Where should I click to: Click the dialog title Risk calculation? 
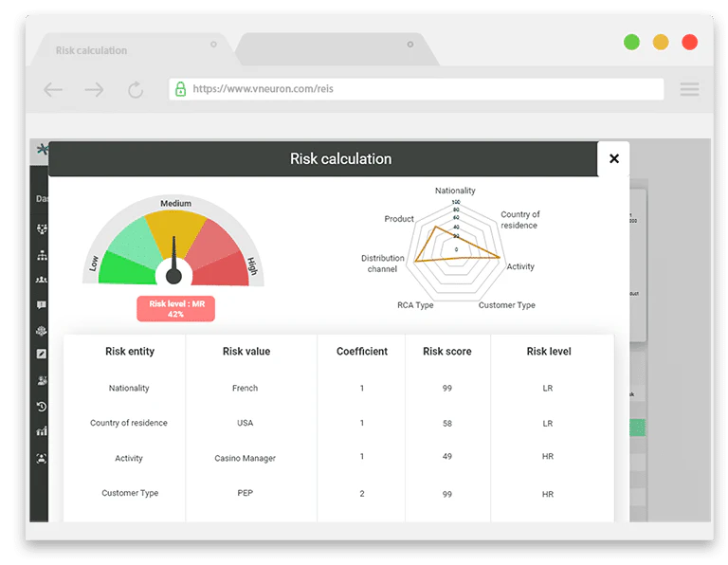coord(341,158)
